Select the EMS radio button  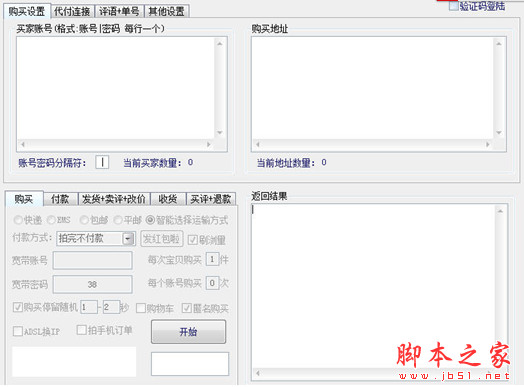click(x=51, y=220)
